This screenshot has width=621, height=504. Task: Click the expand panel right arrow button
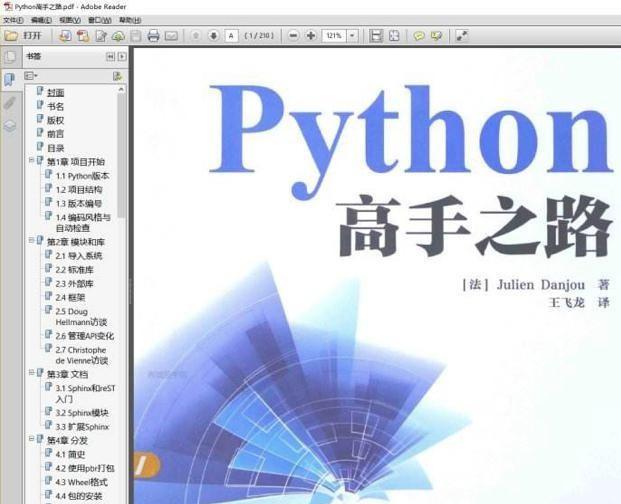122,57
